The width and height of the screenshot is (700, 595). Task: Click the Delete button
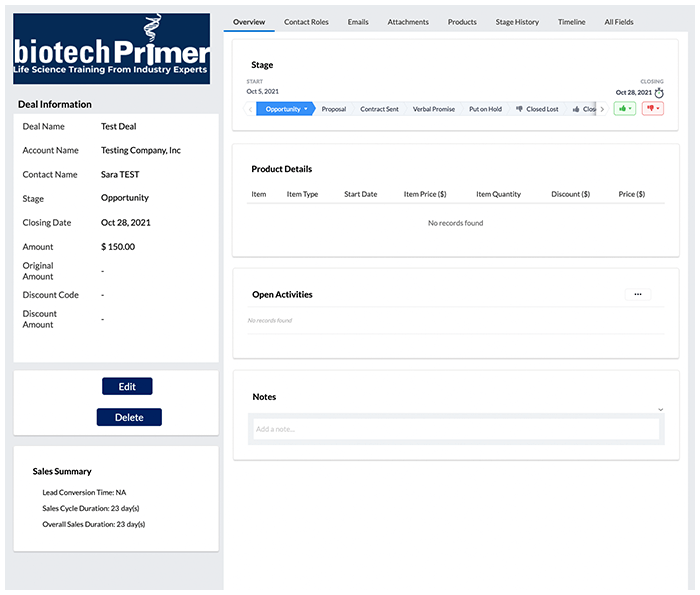coord(129,417)
